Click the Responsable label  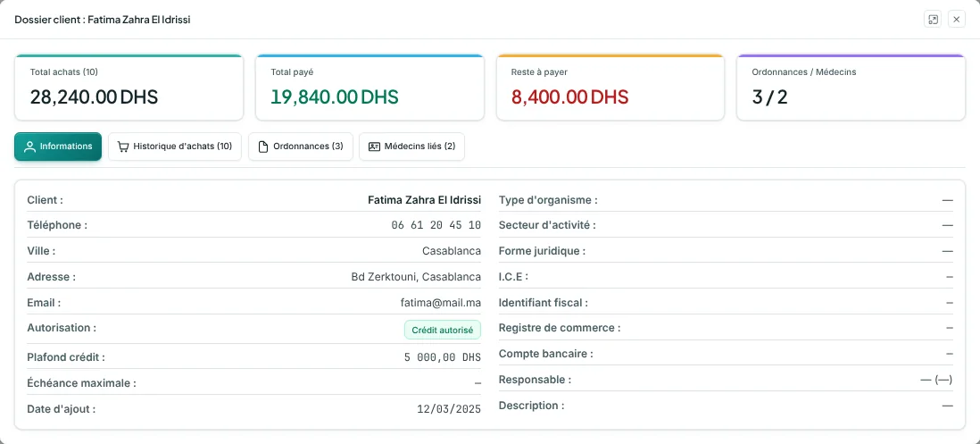(535, 380)
